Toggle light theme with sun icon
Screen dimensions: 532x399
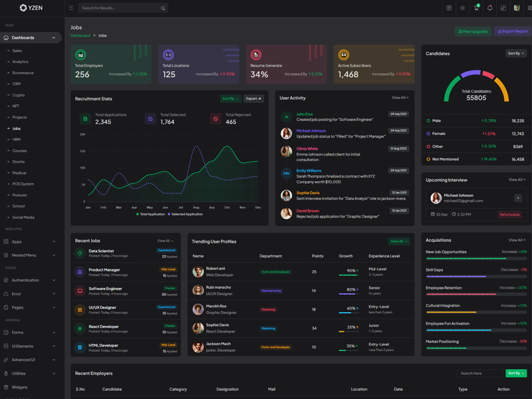pos(463,8)
